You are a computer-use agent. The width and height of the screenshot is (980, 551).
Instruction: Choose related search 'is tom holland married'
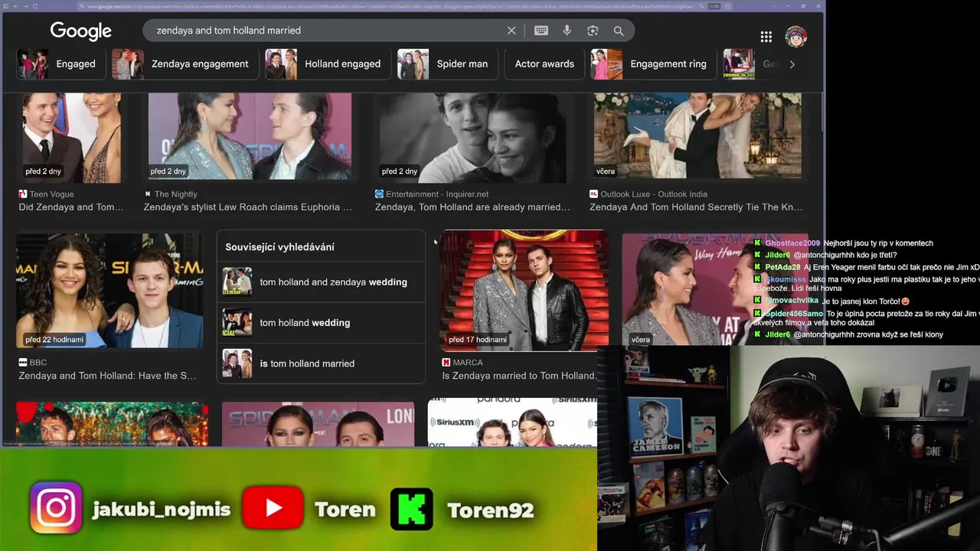pyautogui.click(x=321, y=364)
